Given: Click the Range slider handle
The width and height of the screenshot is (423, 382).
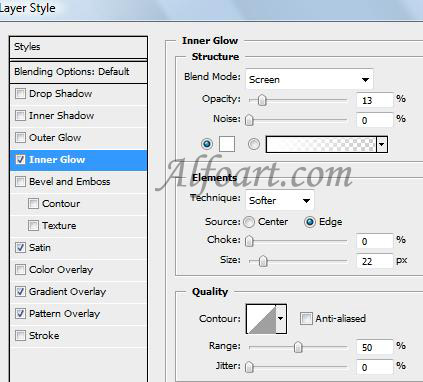Looking at the screenshot, I should (x=298, y=347).
